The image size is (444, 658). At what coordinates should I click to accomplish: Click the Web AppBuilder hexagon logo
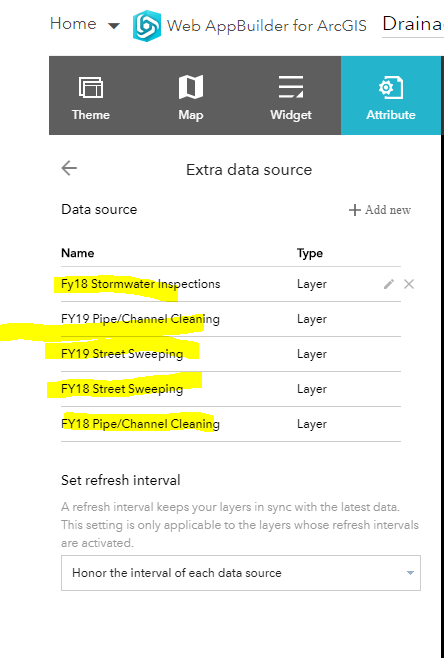pyautogui.click(x=146, y=26)
